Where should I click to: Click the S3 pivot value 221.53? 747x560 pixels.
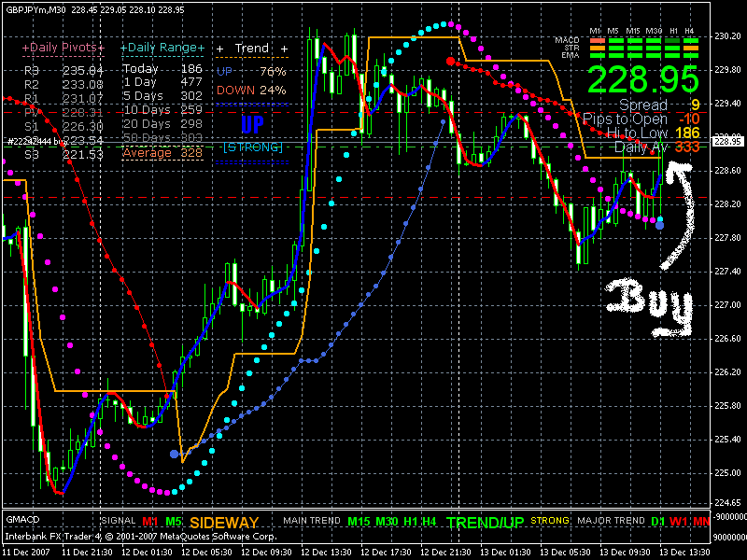point(83,154)
